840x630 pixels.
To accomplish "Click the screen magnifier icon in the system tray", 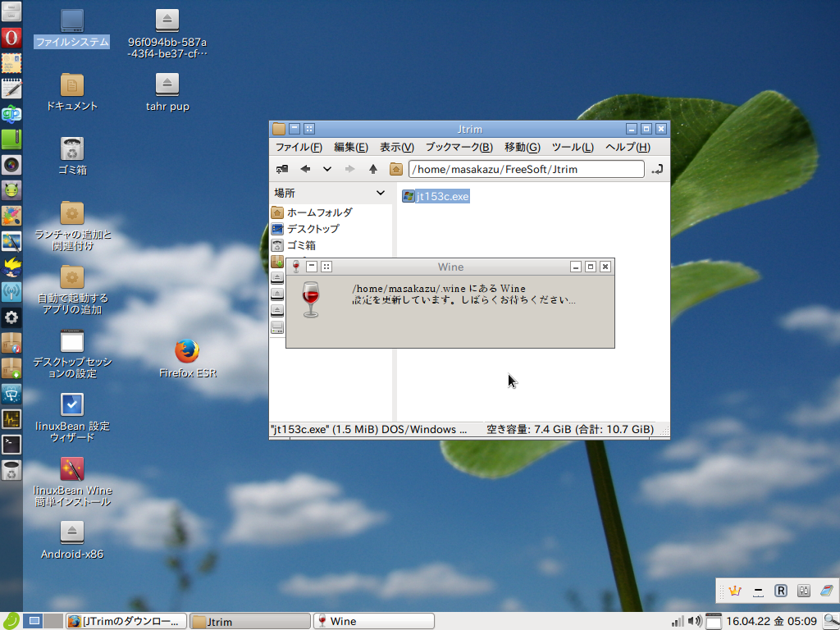I will click(x=829, y=621).
